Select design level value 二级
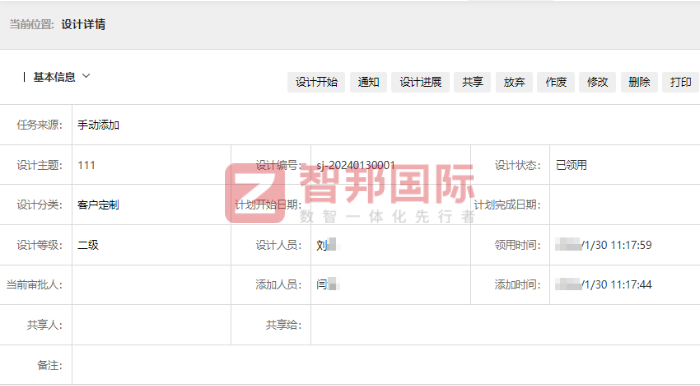Viewport: 700px width, 386px height. [88, 245]
